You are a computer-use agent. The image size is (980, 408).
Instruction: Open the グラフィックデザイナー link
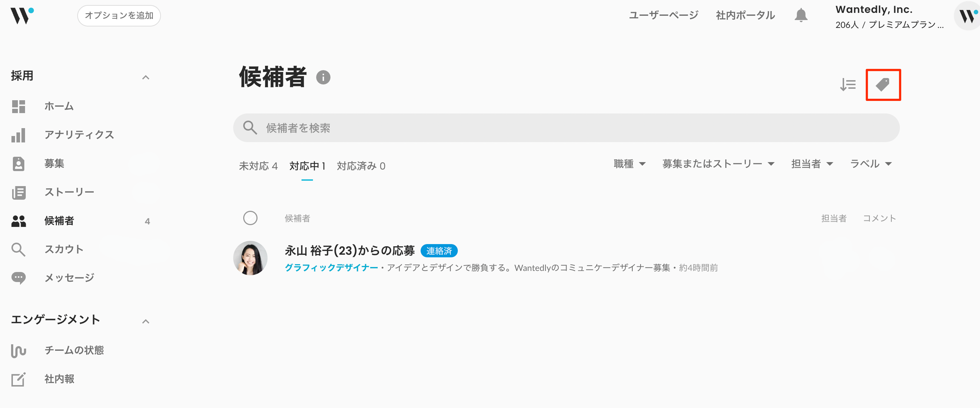(x=331, y=268)
